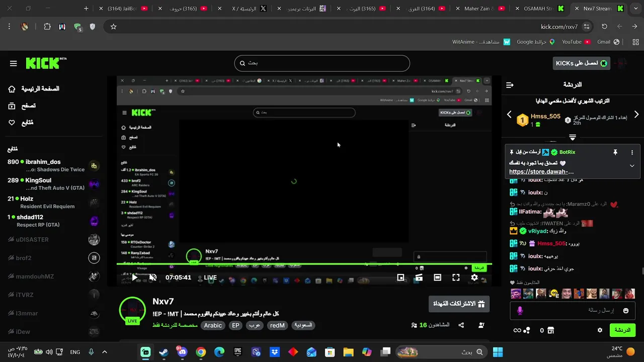Click the channel points icon below chat
644x362 pixels.
(527, 330)
